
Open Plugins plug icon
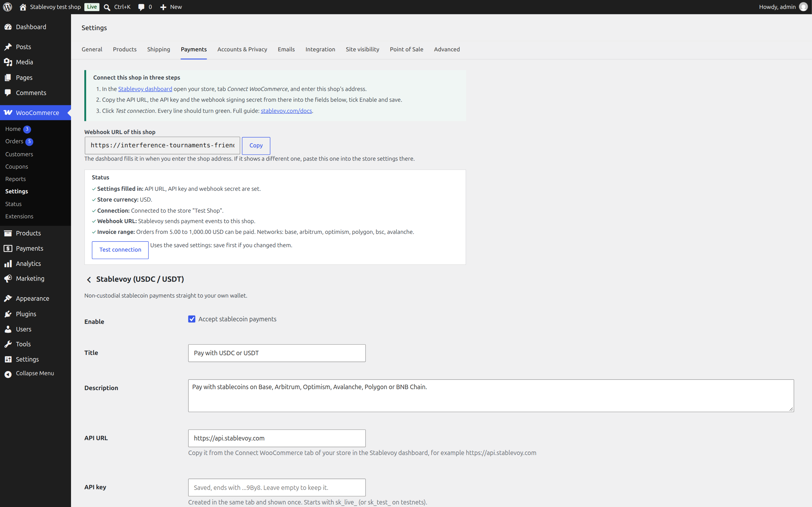[x=8, y=314]
